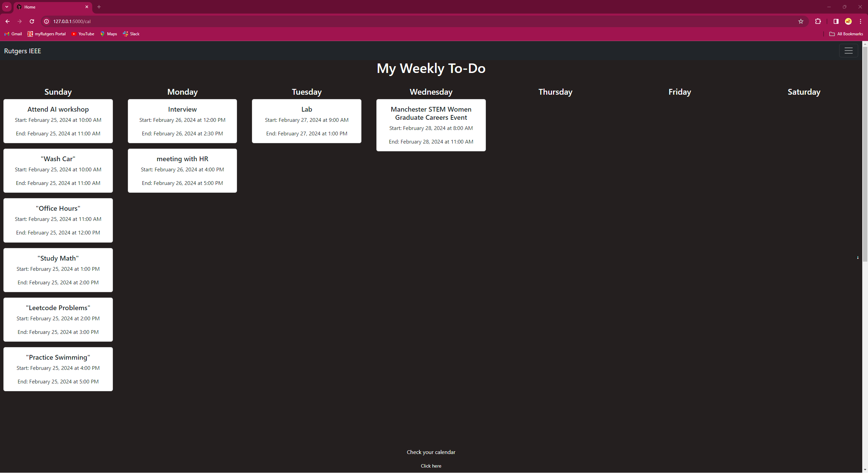Open the hamburger navigation menu
This screenshot has width=868, height=473.
point(848,51)
